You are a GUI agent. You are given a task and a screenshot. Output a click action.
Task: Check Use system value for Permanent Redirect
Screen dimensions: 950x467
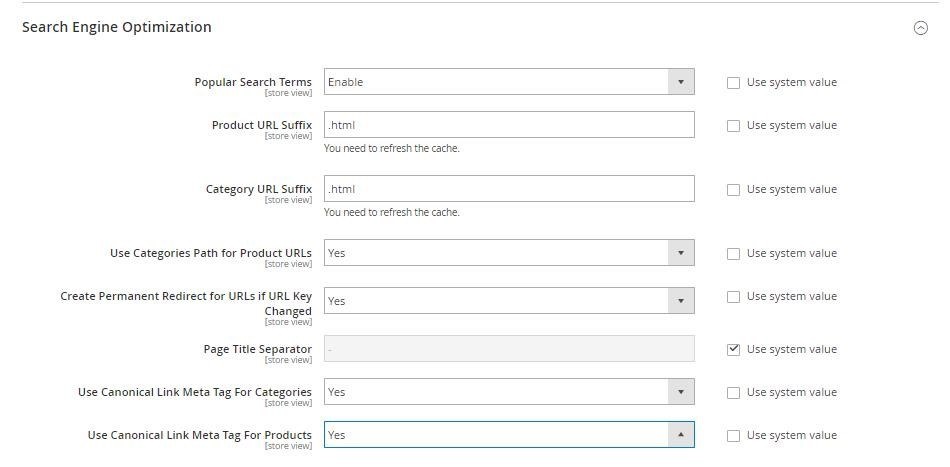(733, 297)
